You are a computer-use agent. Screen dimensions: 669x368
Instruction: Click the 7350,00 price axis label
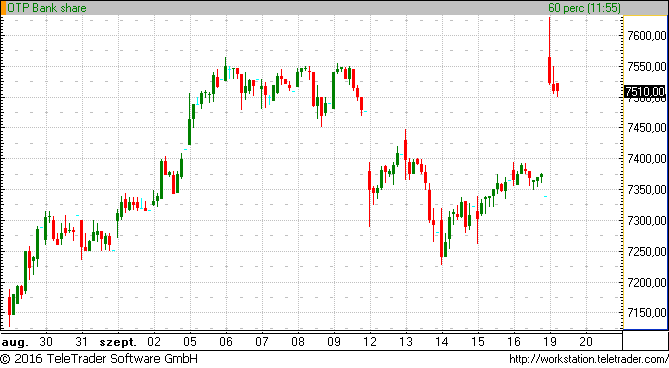click(x=646, y=189)
